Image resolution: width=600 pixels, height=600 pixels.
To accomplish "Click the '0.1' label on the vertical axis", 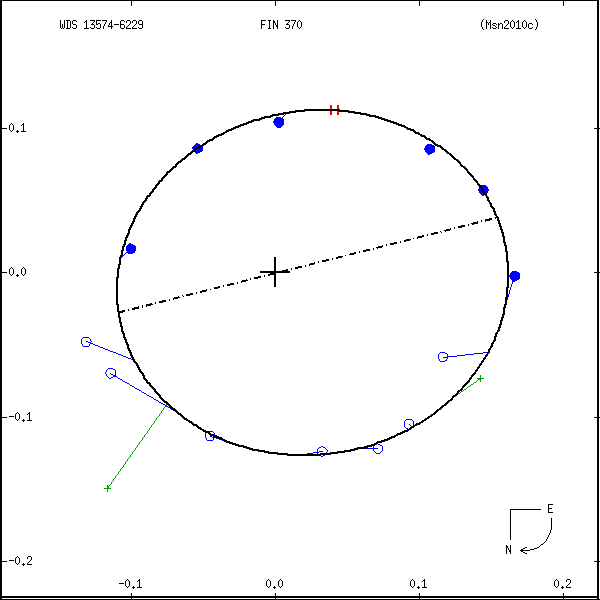I will coord(17,128).
